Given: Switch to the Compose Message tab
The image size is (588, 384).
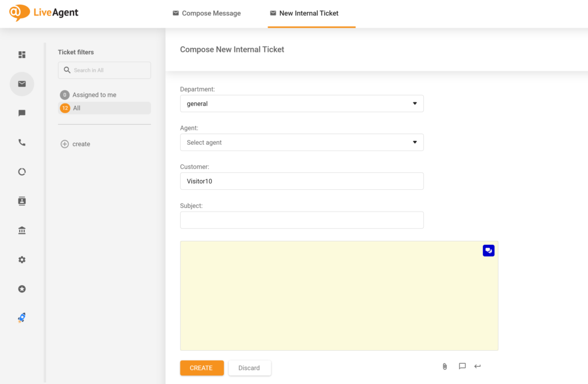Looking at the screenshot, I should (x=206, y=13).
